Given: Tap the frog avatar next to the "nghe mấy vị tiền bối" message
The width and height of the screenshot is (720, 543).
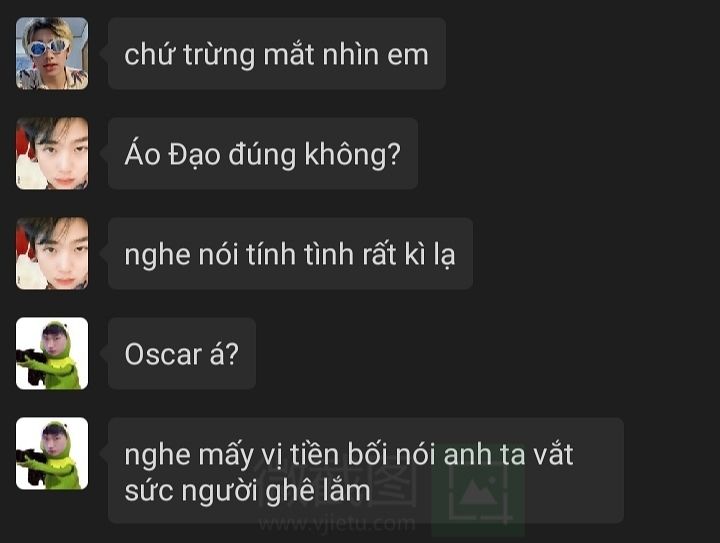Looking at the screenshot, I should [52, 453].
